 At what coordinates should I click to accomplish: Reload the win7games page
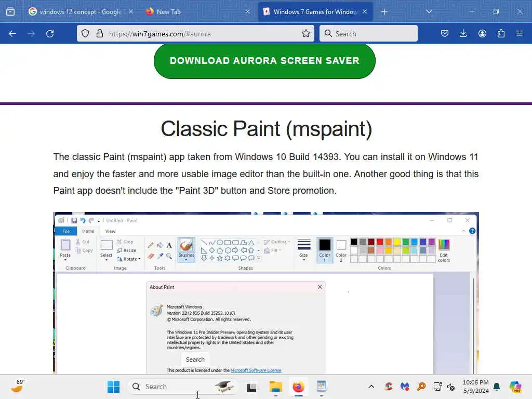tap(50, 34)
